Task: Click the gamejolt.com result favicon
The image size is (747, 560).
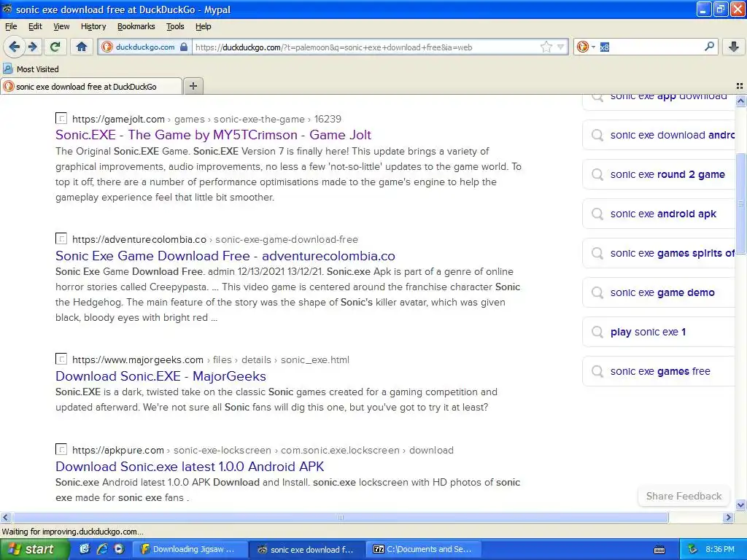Action: pos(61,118)
